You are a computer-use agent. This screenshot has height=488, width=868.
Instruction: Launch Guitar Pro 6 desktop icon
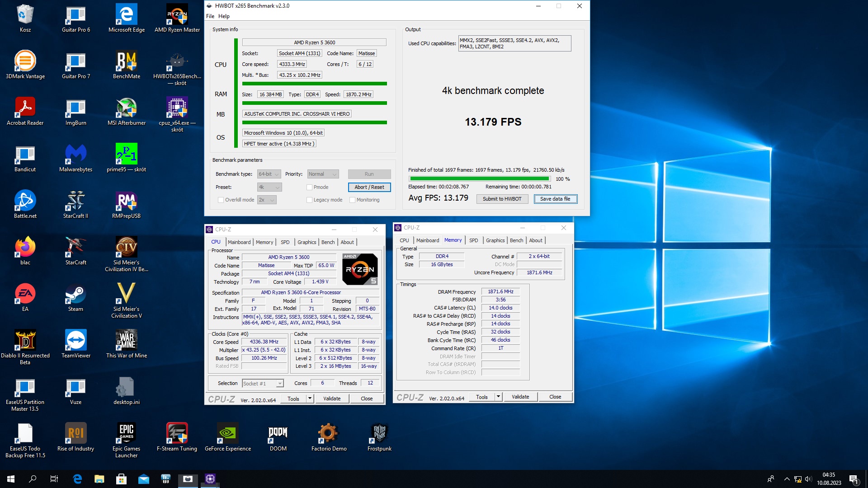tap(76, 19)
